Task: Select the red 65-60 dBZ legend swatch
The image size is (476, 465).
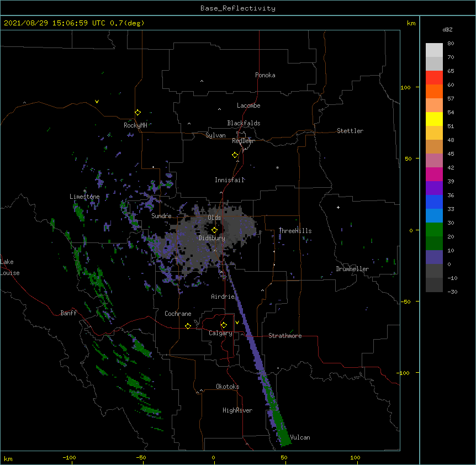Action: click(434, 77)
